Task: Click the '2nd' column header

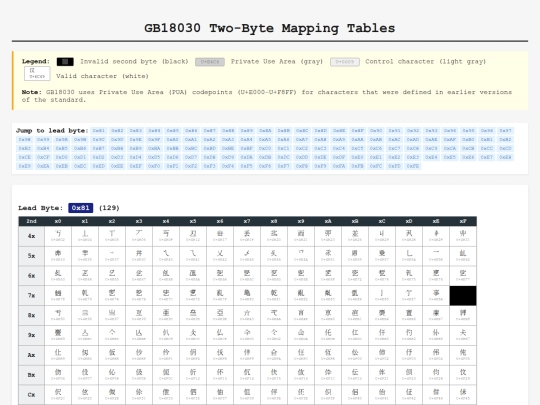Action: coord(31,221)
